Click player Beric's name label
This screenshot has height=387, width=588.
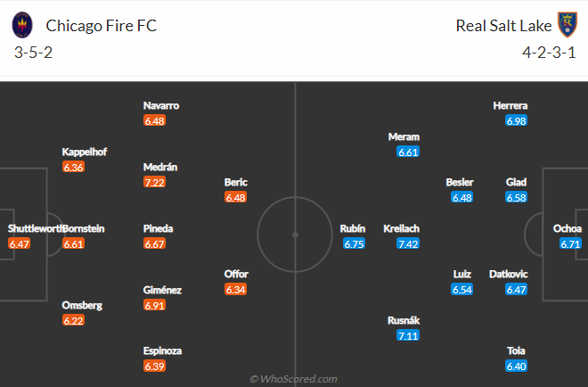[236, 183]
